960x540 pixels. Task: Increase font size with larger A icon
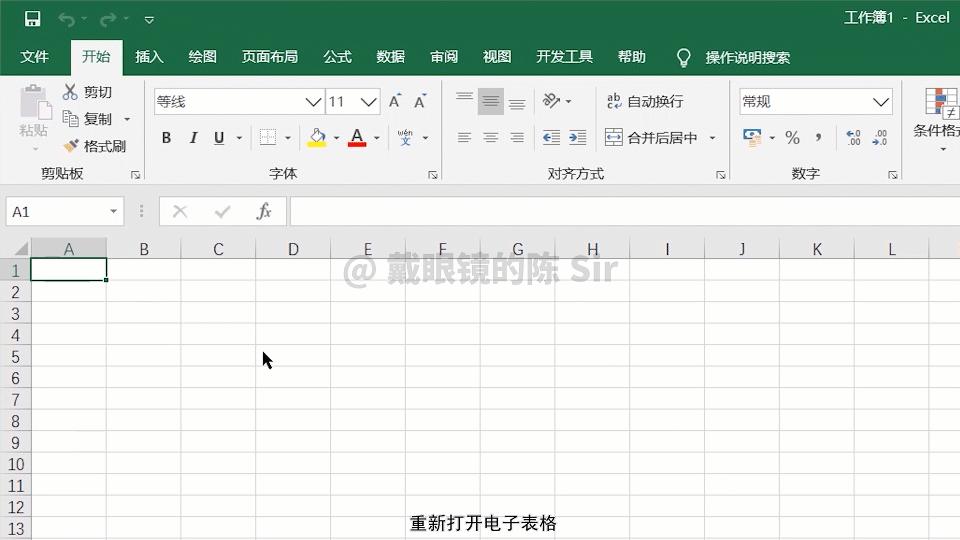(395, 101)
